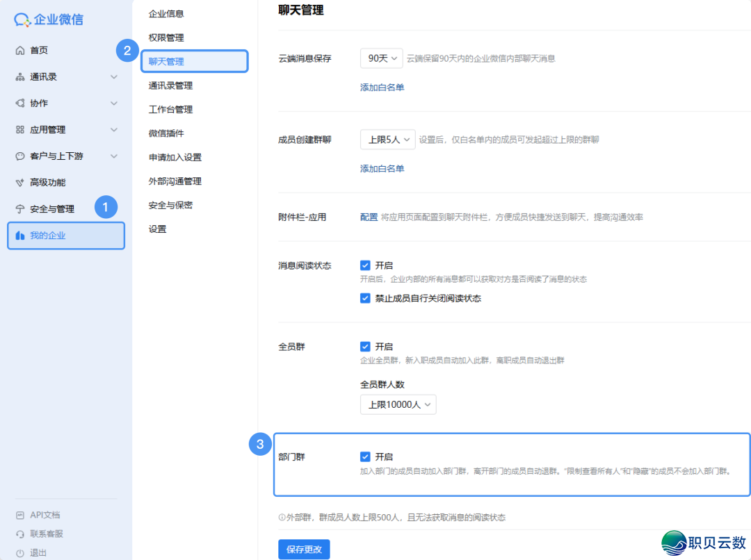Click the 配置 link for 附件栏-应用

coord(369,217)
